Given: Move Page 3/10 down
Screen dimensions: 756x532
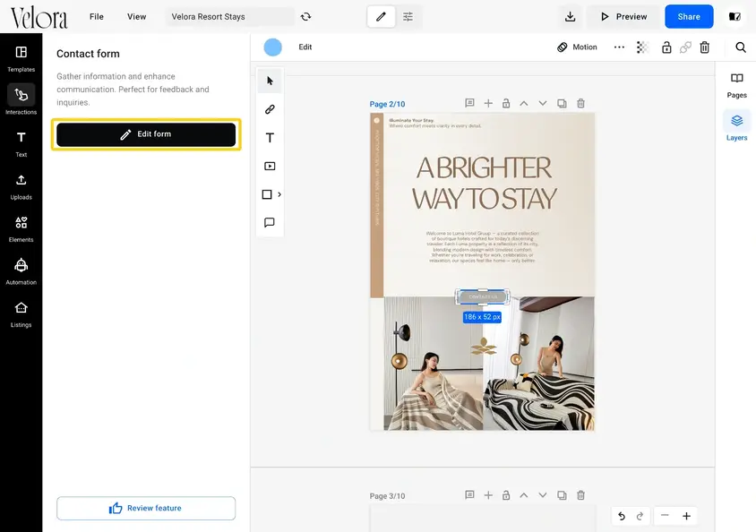Looking at the screenshot, I should tap(543, 495).
